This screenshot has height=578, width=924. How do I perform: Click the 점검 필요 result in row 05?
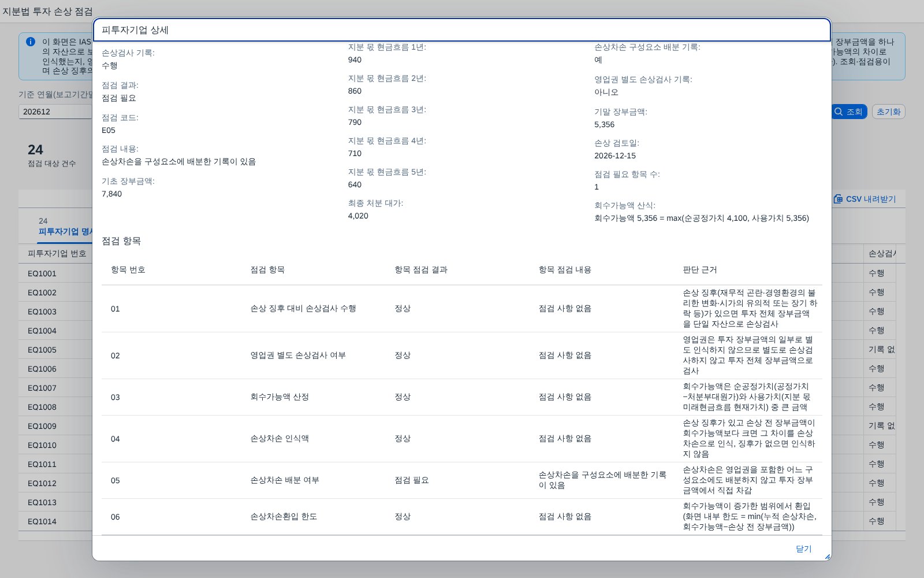[412, 480]
